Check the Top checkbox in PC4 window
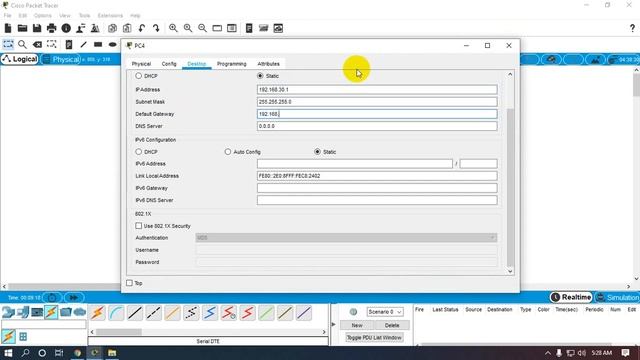Image resolution: width=640 pixels, height=360 pixels. tap(129, 283)
